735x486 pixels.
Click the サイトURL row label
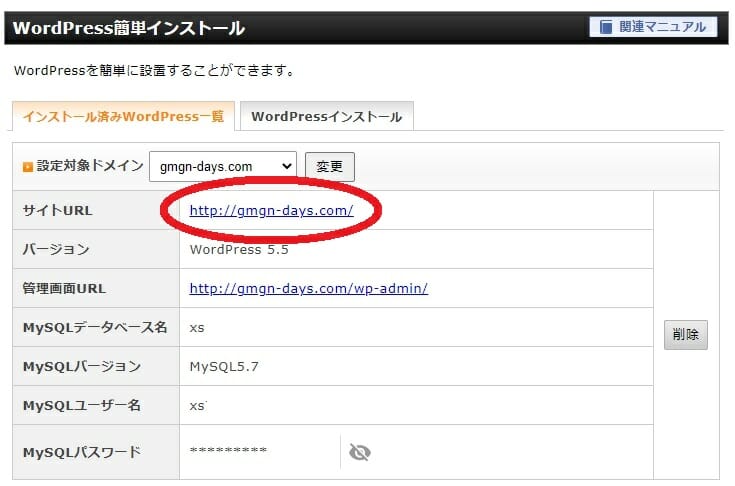[x=58, y=210]
